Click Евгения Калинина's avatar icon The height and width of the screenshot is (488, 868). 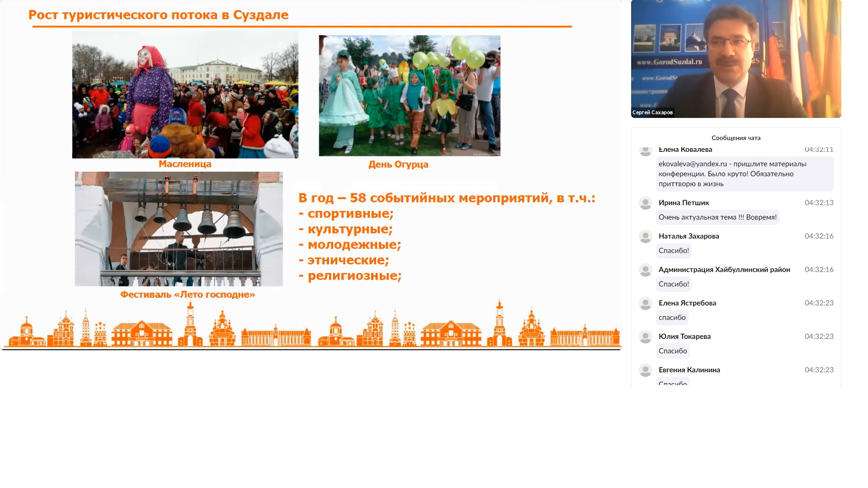pos(646,371)
